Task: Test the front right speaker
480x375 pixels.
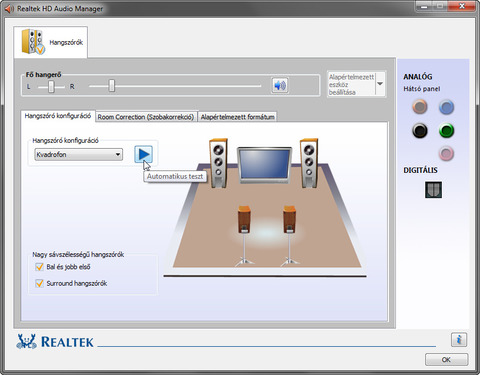Action: tap(309, 163)
